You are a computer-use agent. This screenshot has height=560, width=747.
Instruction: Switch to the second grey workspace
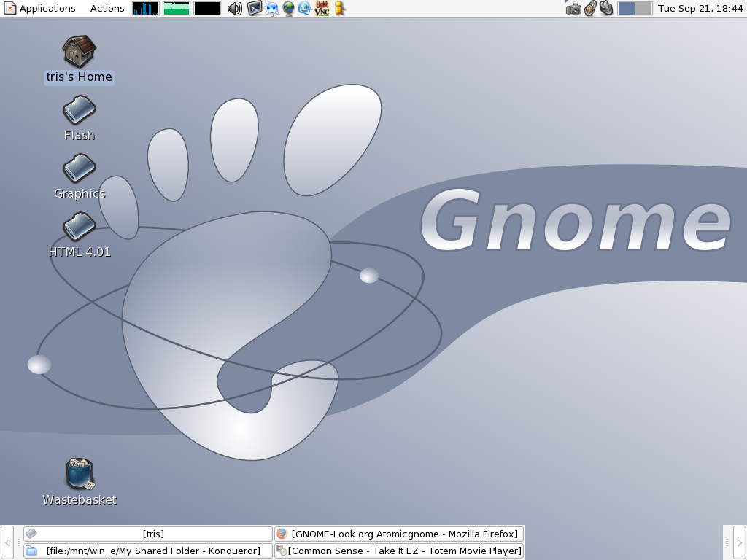[x=643, y=8]
